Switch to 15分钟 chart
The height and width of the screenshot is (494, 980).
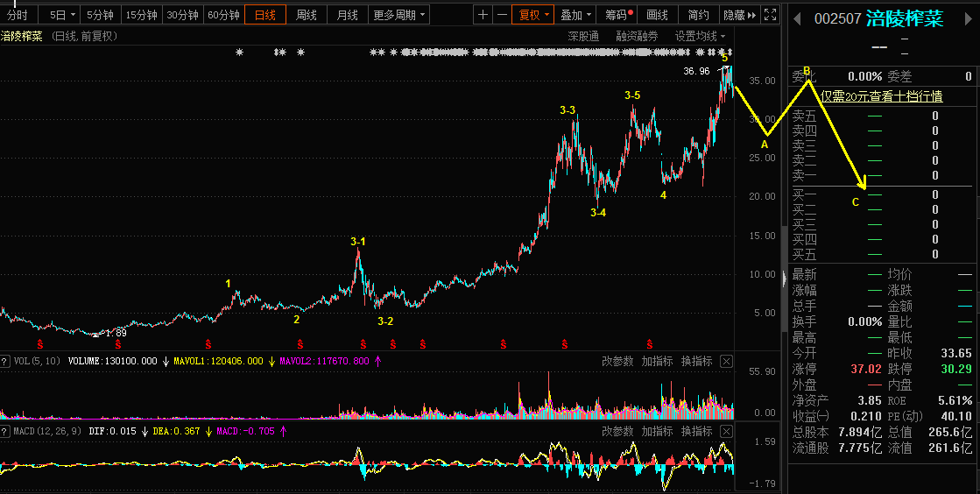pos(141,14)
